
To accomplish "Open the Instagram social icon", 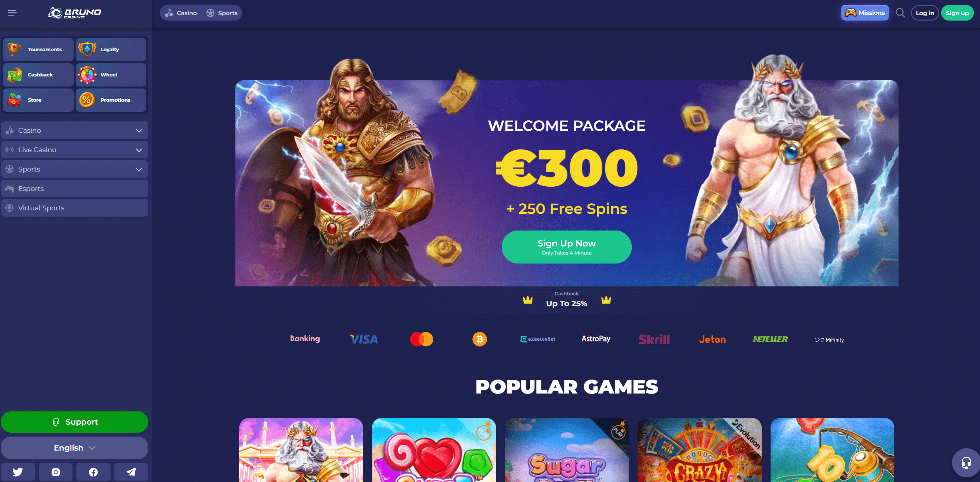I will click(x=55, y=472).
